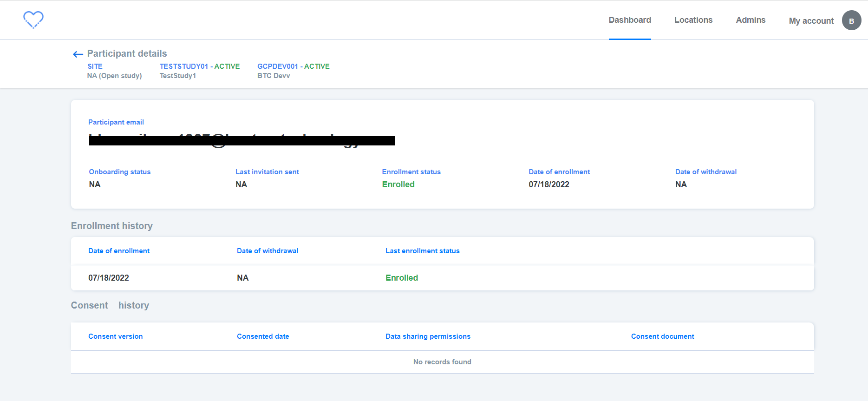This screenshot has height=401, width=868.
Task: Click the TestStudy1 name
Action: [x=178, y=76]
